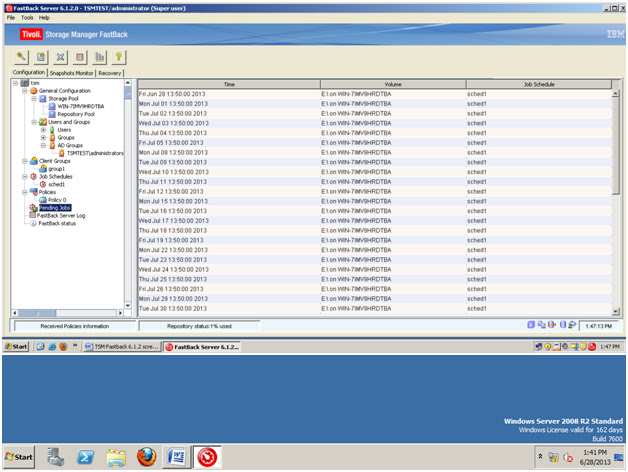Collapse the Policies node

24,192
